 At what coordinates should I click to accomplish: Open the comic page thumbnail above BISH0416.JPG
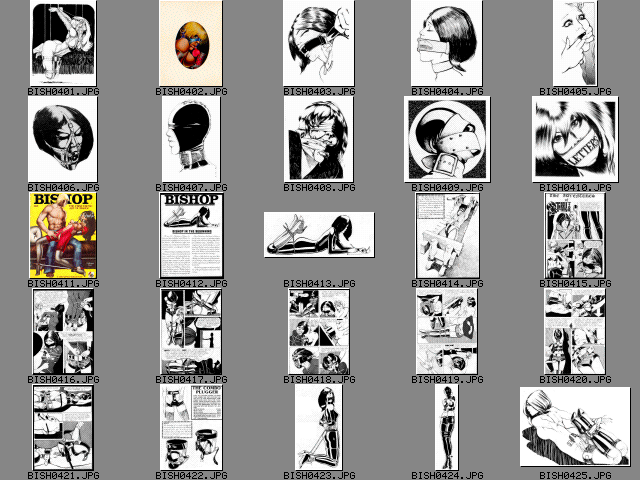[x=63, y=331]
